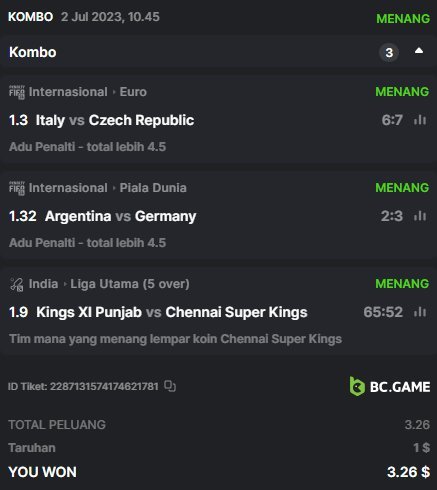Image resolution: width=437 pixels, height=490 pixels.
Task: Click the cricket icon beside India
Action: (x=17, y=284)
